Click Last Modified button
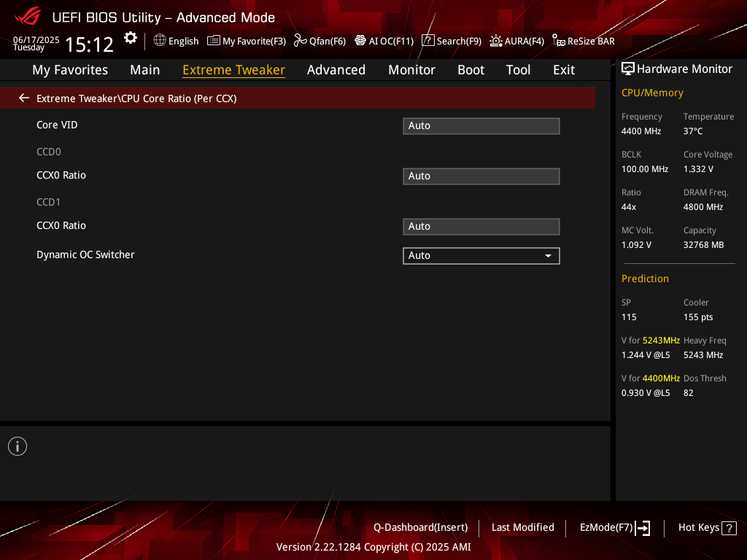 point(522,528)
